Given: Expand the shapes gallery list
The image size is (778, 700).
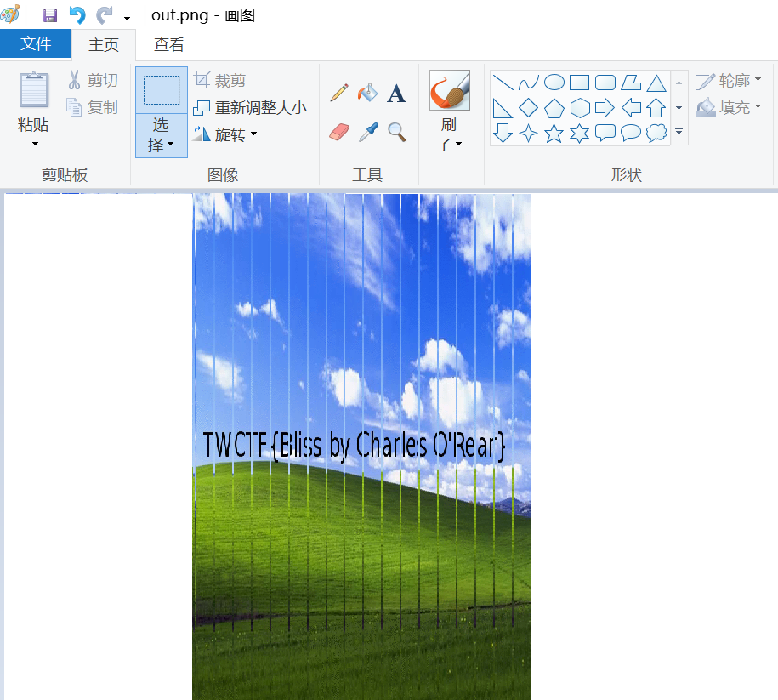Looking at the screenshot, I should coord(679,132).
